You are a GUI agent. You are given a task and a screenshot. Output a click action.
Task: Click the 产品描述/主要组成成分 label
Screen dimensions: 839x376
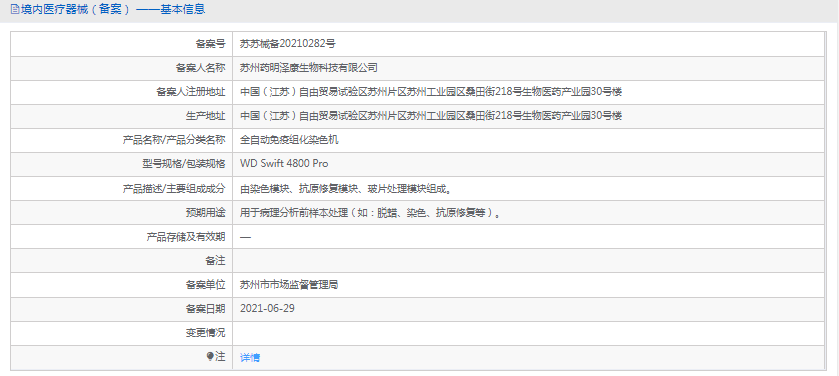coord(174,188)
